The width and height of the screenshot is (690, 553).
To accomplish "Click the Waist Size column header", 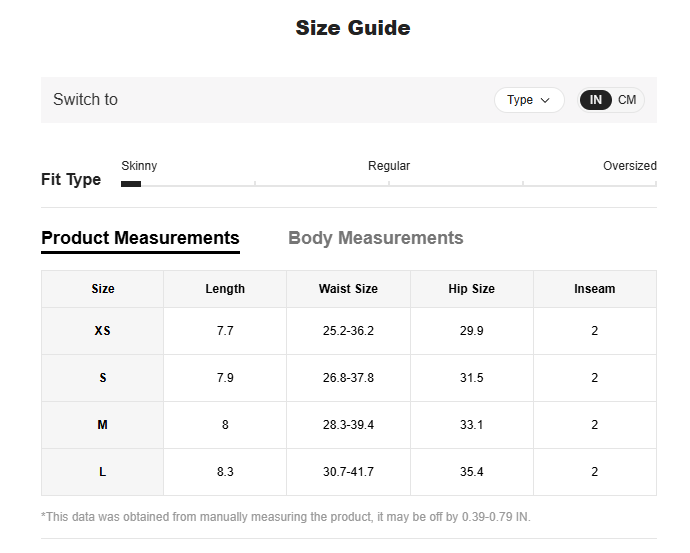I will pyautogui.click(x=348, y=289).
